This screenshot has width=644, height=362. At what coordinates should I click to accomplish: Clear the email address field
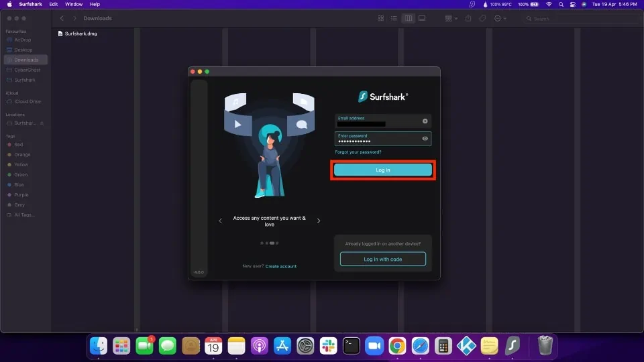(x=425, y=121)
